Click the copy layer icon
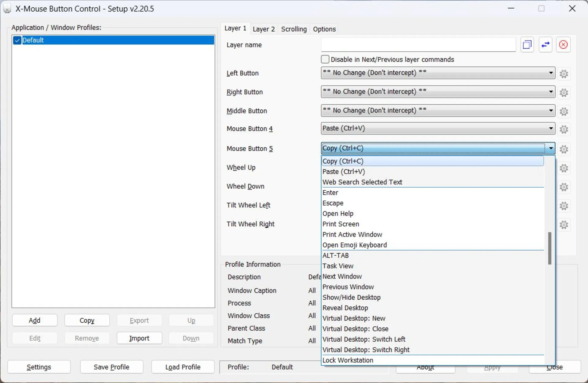The image size is (588, 383). (x=527, y=45)
